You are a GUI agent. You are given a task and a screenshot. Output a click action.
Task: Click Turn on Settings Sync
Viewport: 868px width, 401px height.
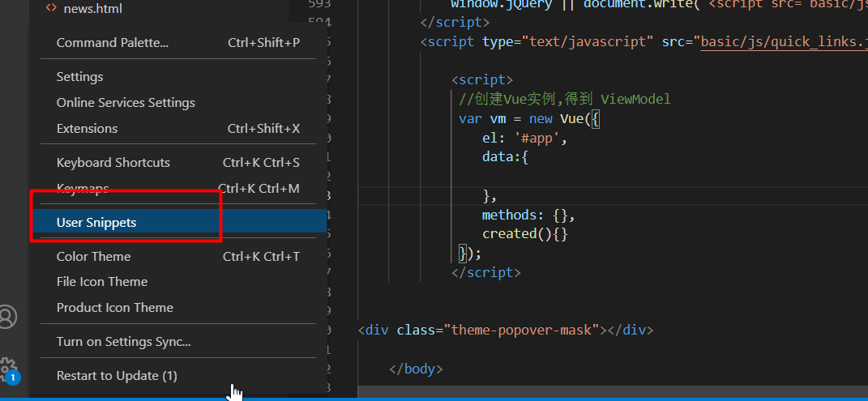pos(124,341)
